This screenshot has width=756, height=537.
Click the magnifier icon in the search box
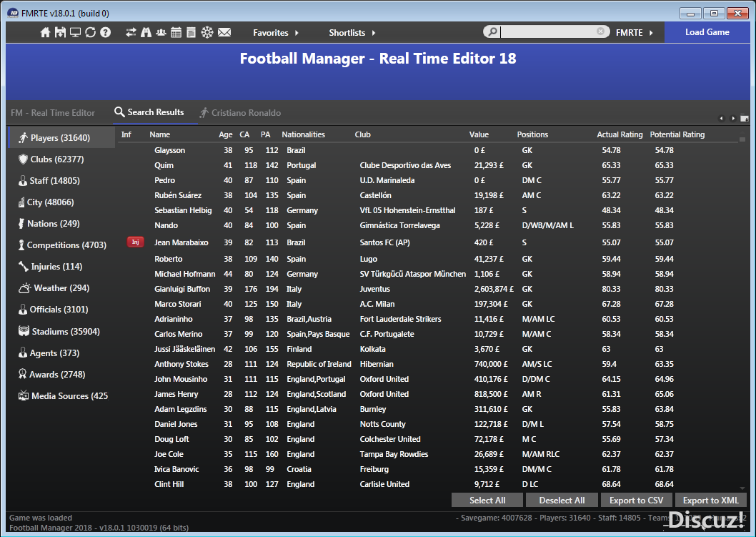(492, 32)
